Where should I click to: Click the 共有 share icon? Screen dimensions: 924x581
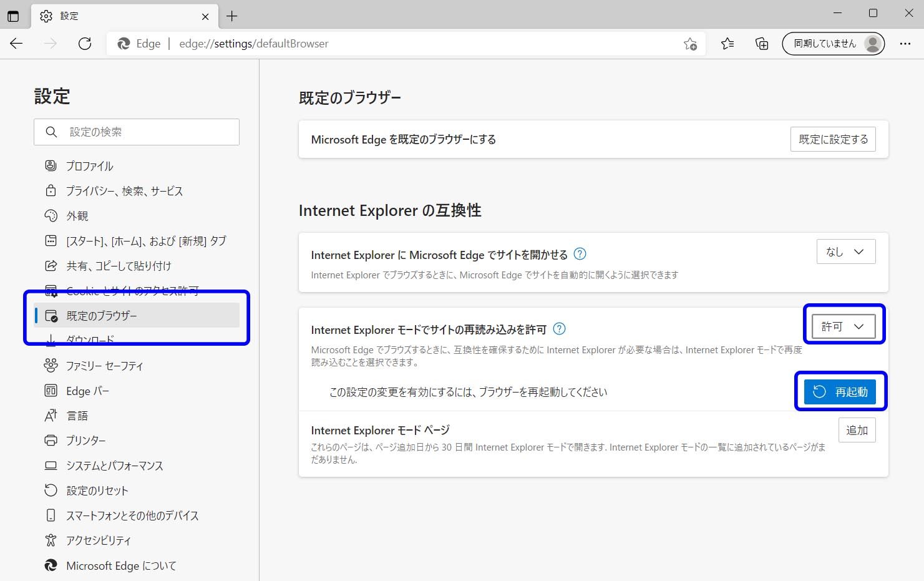point(51,266)
